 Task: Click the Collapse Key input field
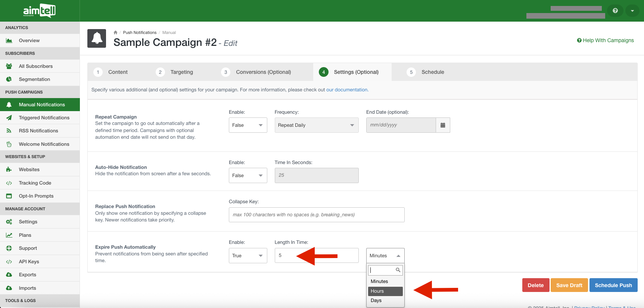(x=316, y=215)
